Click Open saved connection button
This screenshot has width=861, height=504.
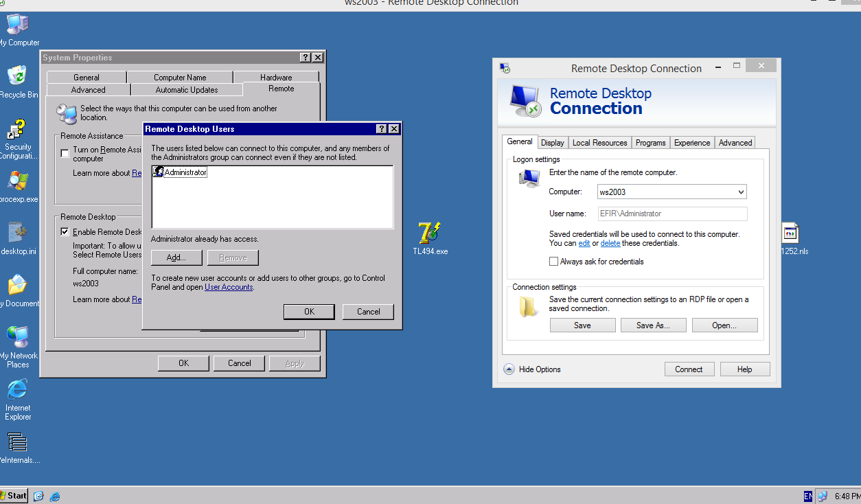coord(724,325)
